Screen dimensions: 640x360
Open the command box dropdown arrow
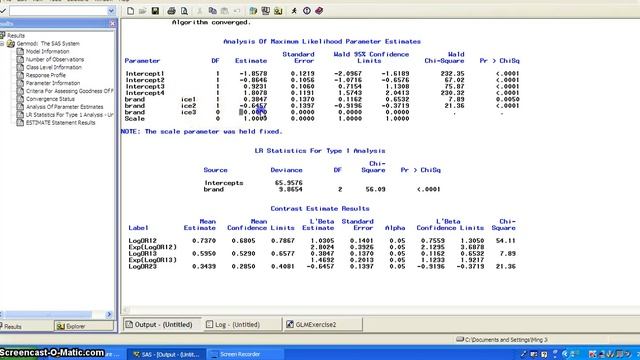pyautogui.click(x=111, y=11)
